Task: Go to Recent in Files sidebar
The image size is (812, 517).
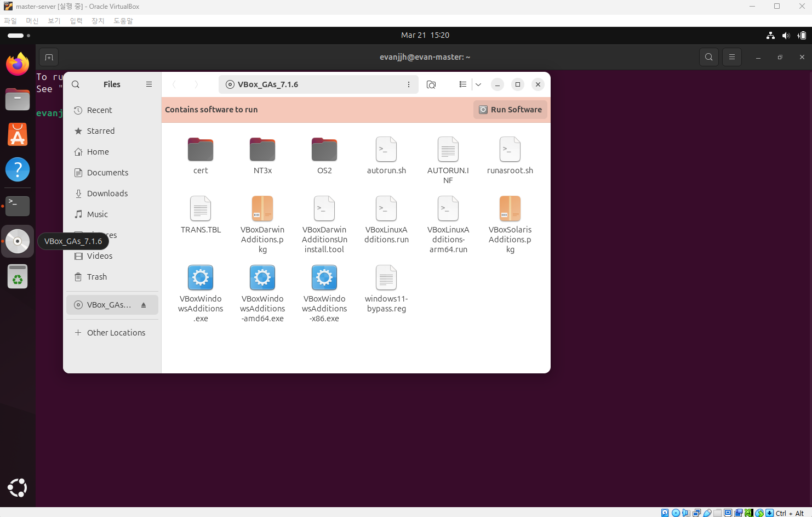Action: pyautogui.click(x=112, y=110)
